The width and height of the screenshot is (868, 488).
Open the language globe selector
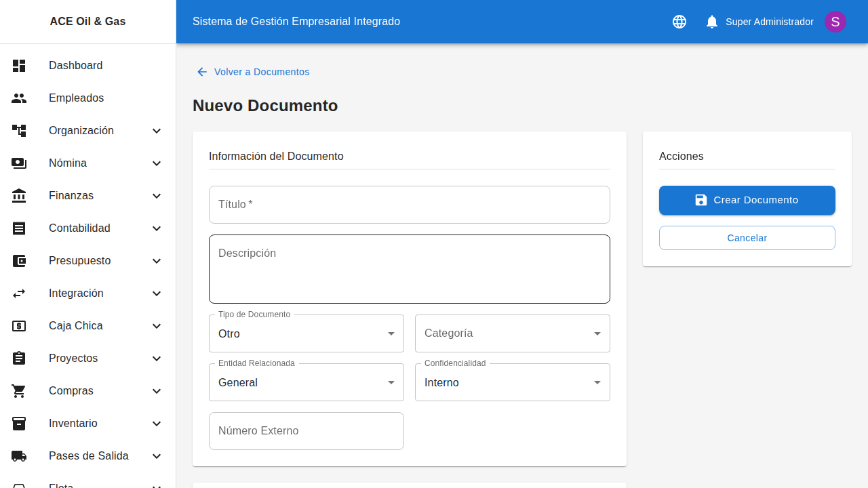point(679,22)
